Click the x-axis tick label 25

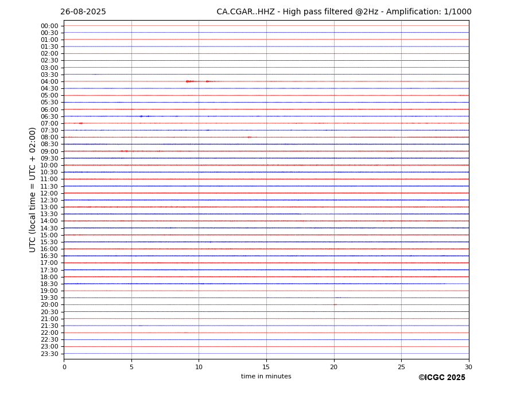(401, 367)
